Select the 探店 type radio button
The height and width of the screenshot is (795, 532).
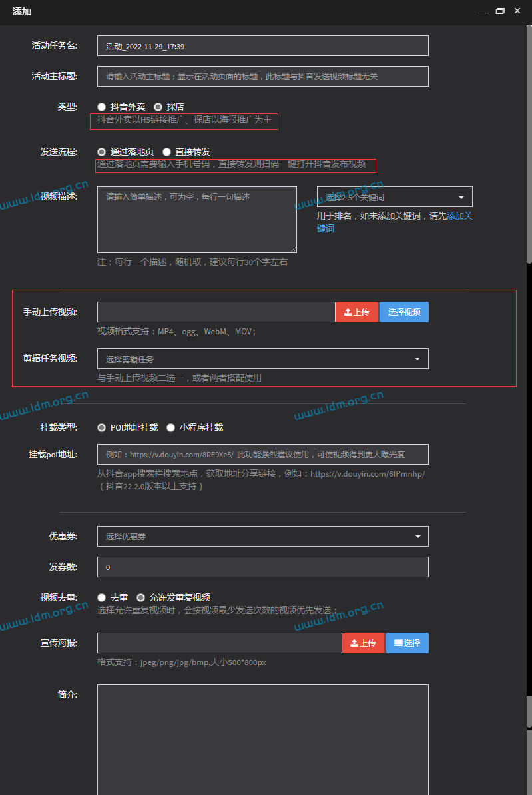coord(158,107)
